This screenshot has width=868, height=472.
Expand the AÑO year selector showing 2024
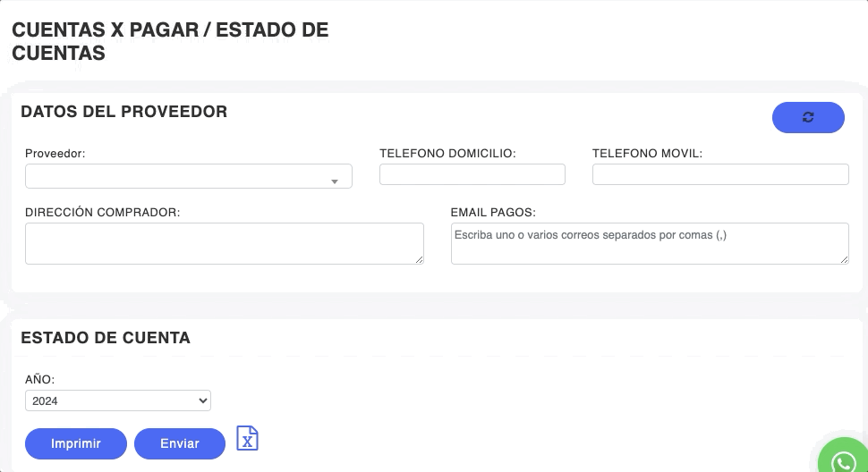point(118,400)
